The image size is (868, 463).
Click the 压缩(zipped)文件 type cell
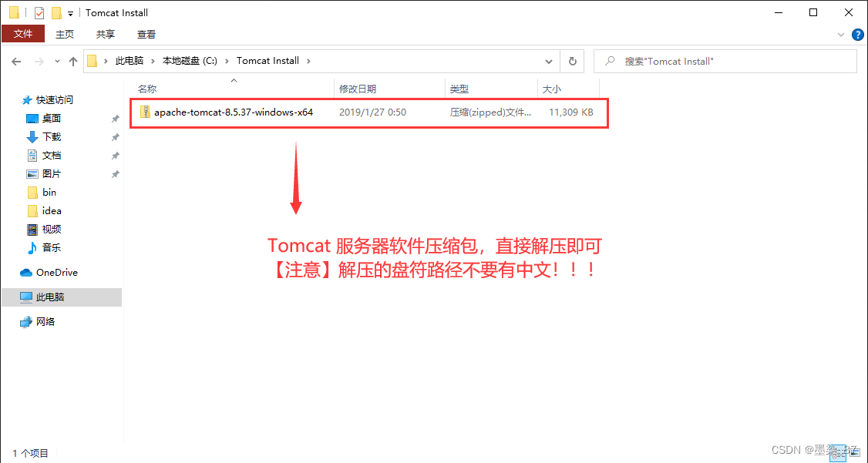pyautogui.click(x=490, y=112)
